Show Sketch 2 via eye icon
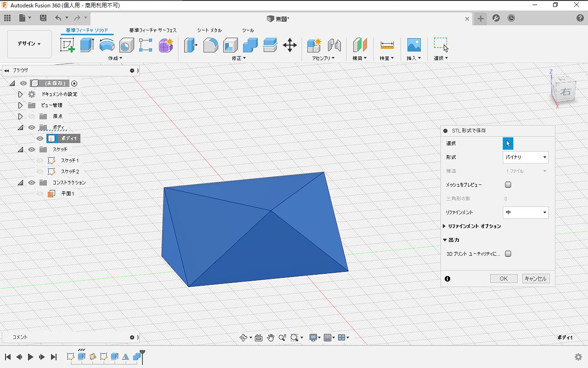Screen dimensions: 588x368 40,172
